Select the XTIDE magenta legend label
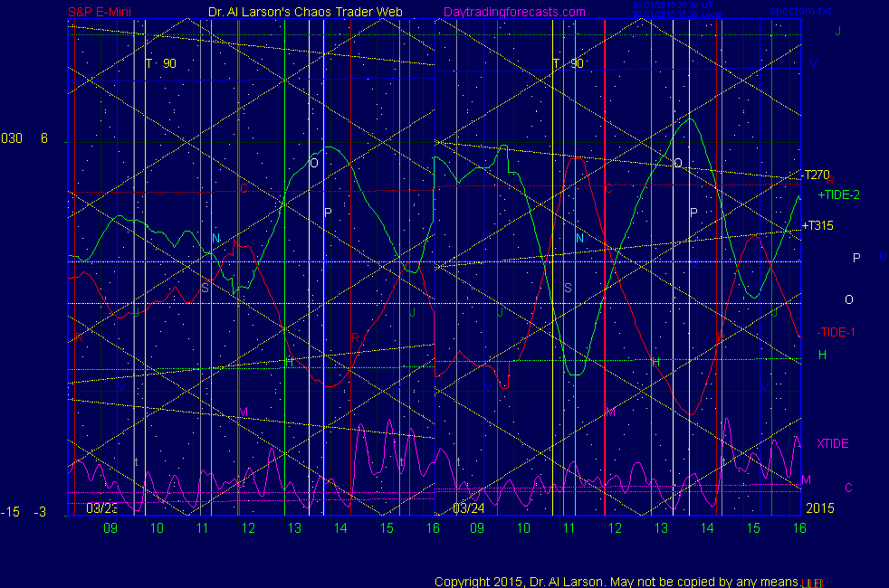 (x=832, y=443)
